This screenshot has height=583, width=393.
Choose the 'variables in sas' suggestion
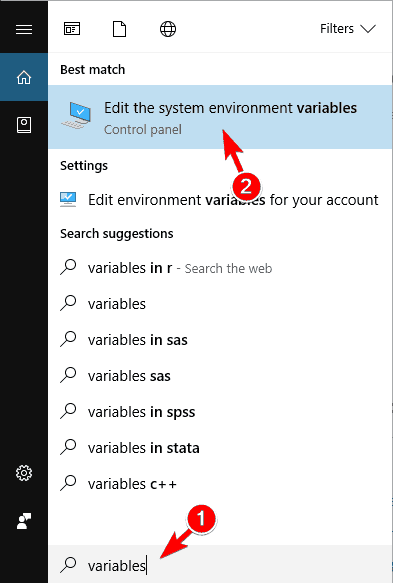point(220,340)
